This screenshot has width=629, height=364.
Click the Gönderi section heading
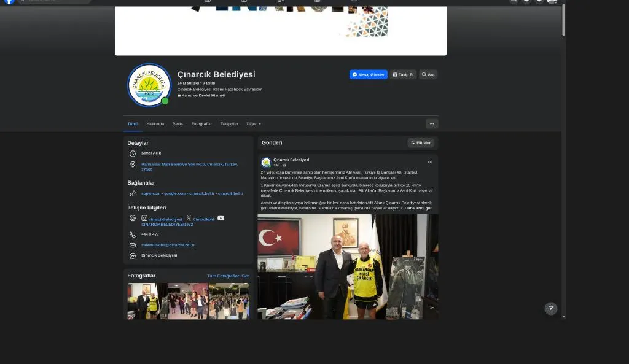[x=272, y=142]
